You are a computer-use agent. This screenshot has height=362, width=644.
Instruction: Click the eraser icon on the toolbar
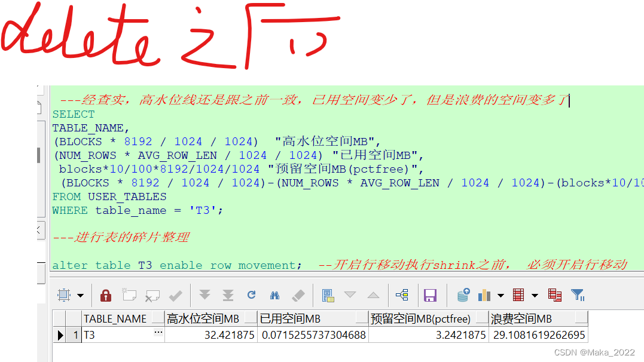tap(297, 295)
